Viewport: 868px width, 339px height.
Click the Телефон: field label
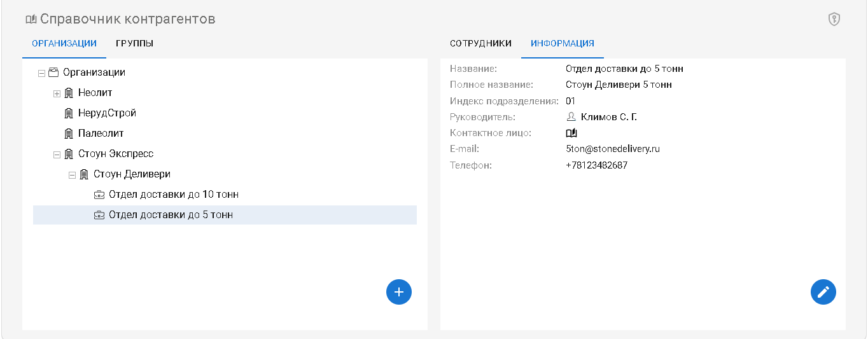coord(471,165)
